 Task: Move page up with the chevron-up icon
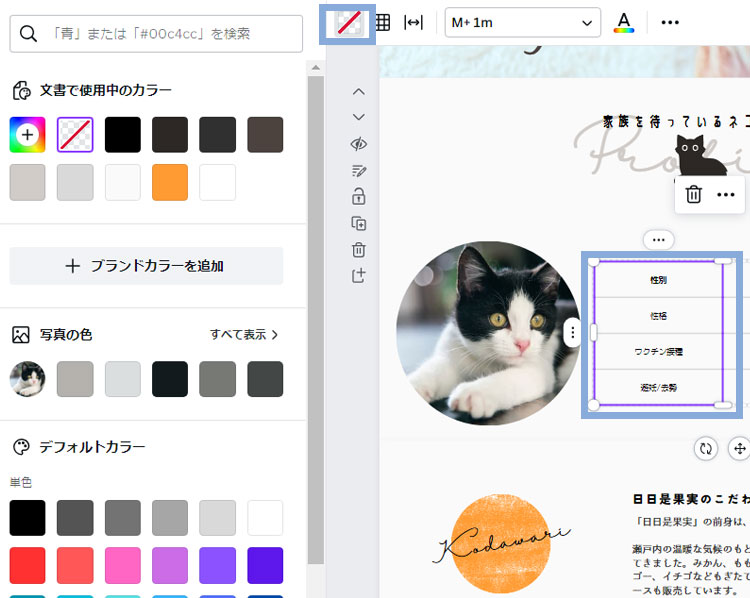pos(359,91)
